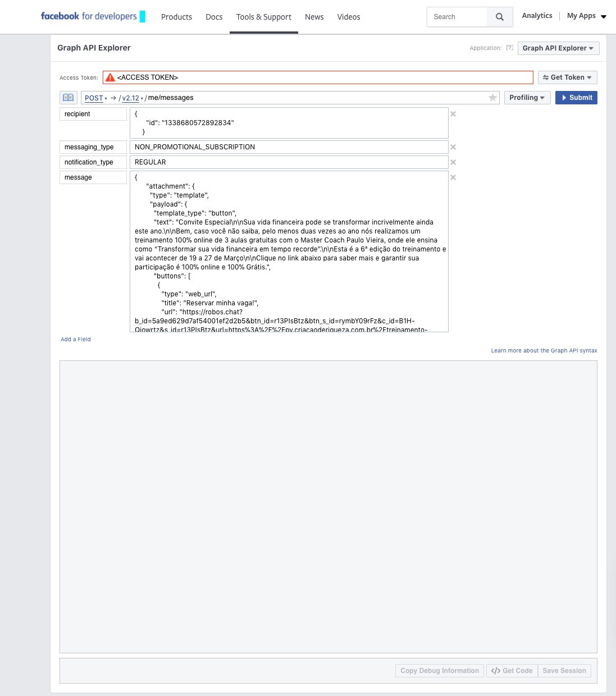Open the POST method dropdown
The image size is (616, 696).
click(x=95, y=98)
